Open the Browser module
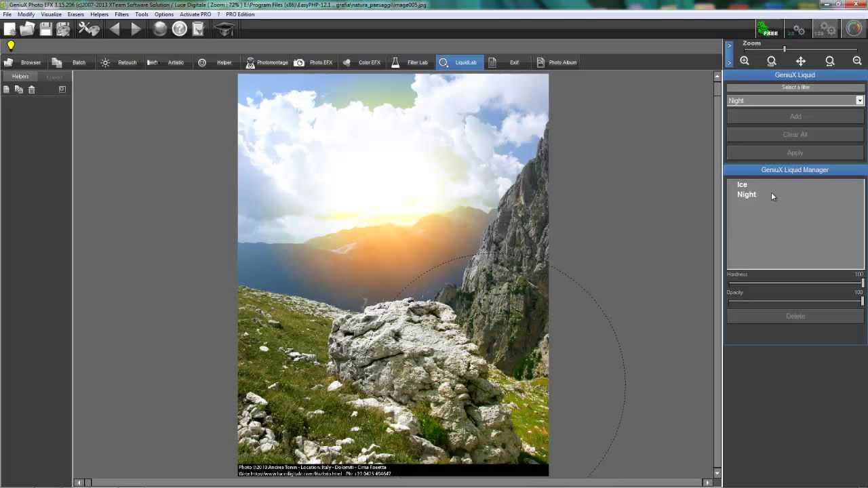Viewport: 868px width, 488px height. [x=24, y=62]
